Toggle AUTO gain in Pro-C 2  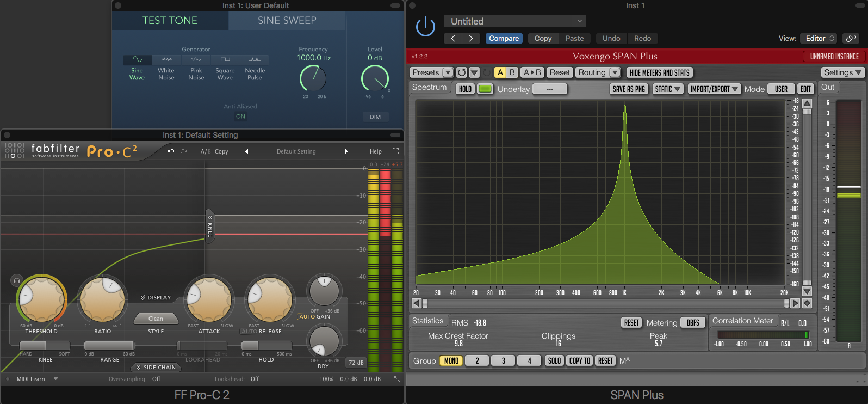307,316
